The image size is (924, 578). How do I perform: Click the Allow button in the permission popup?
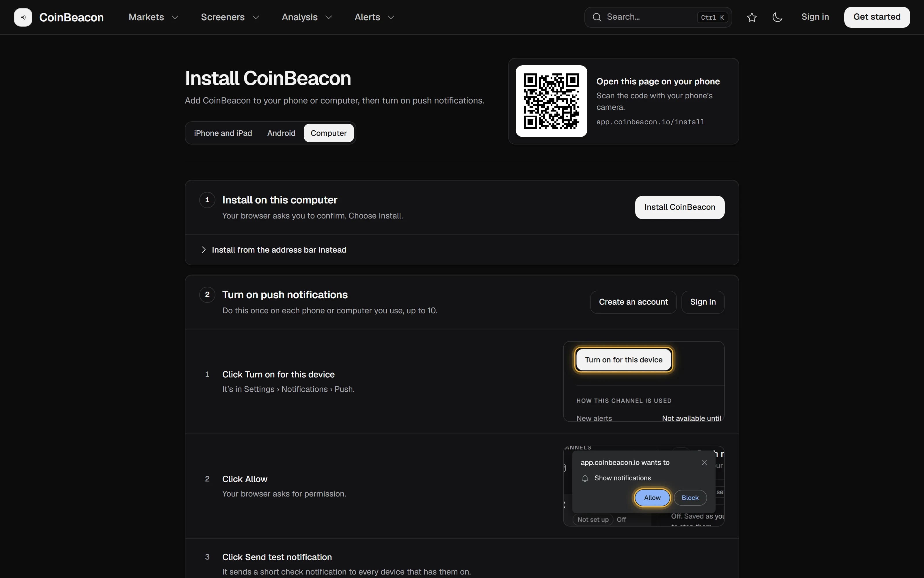[x=652, y=498]
